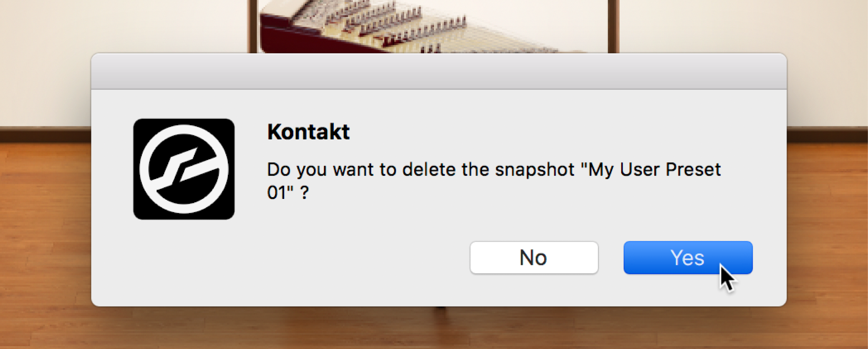
Task: Click the delete snapshot question text
Action: (x=421, y=170)
